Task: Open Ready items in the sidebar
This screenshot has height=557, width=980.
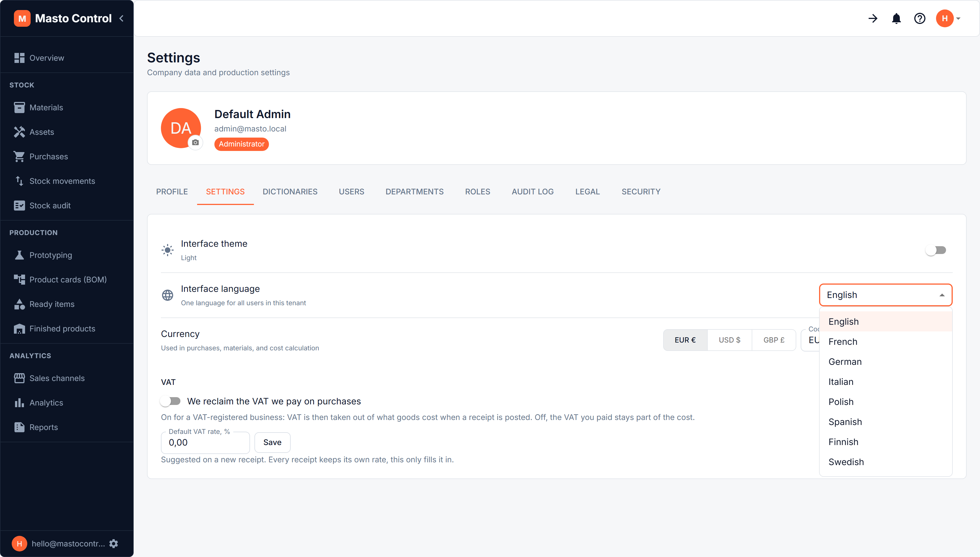Action: click(67, 304)
